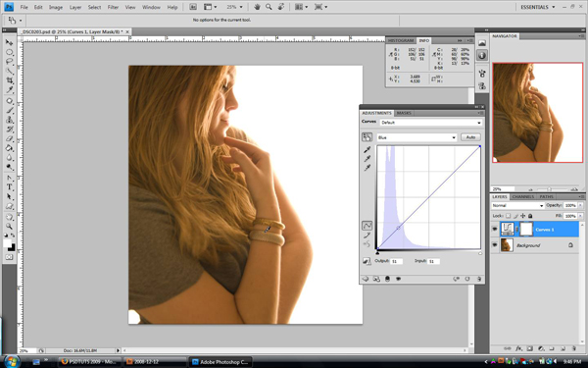Delete layer using trash icon
588x368 pixels.
(x=573, y=348)
